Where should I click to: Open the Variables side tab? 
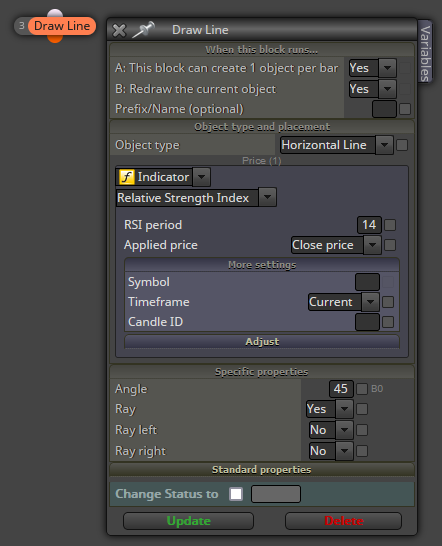click(x=425, y=53)
